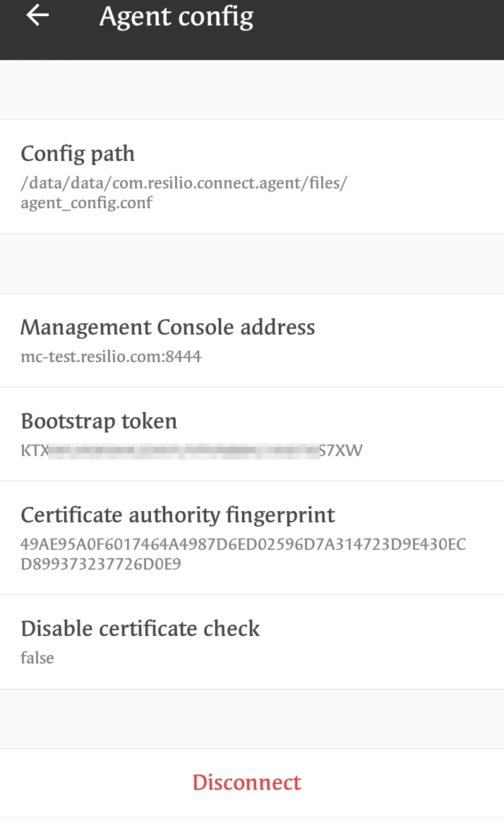
Task: Click the Agent config title in header
Action: (x=176, y=16)
